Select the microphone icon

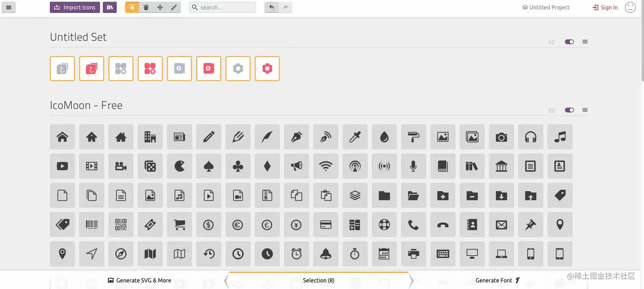point(414,166)
